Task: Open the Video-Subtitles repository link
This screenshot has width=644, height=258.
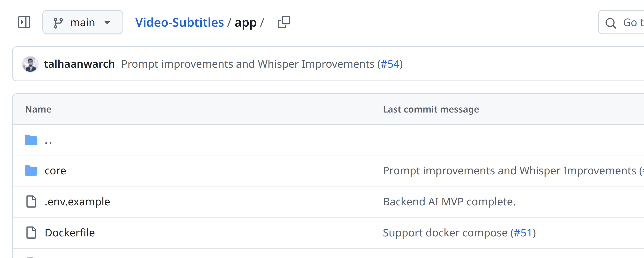Action: tap(179, 23)
